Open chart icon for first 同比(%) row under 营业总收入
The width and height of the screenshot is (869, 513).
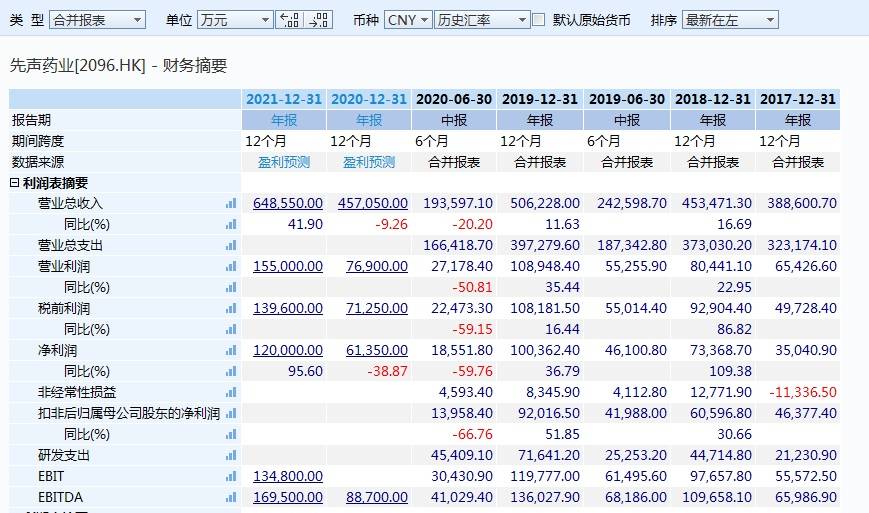231,224
